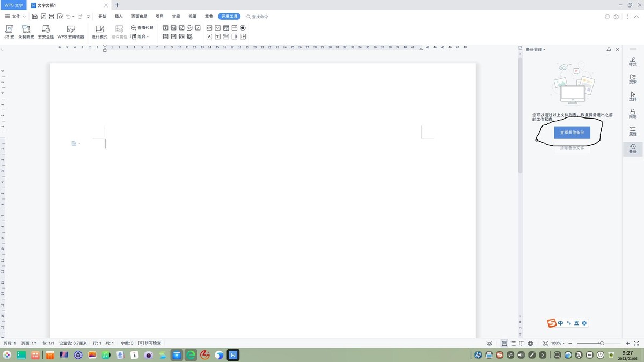Open the 搜索 sidebar panel
644x362 pixels.
[x=633, y=79]
